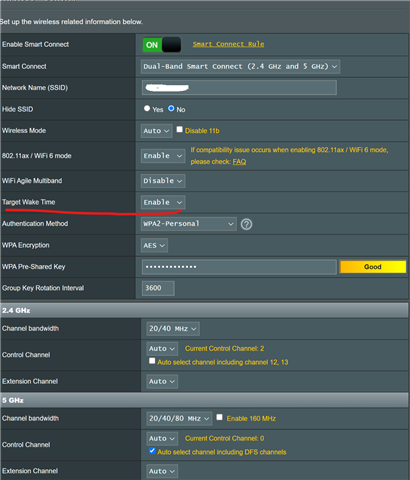Open the WiFi Agile Multiband dropdown
Screen dimensions: 410x480
coord(163,181)
